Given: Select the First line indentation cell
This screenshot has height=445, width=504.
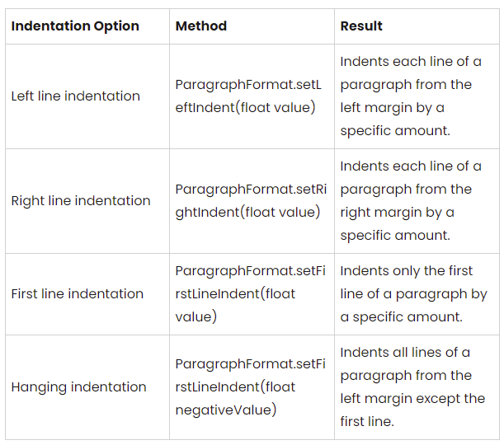Looking at the screenshot, I should [77, 294].
